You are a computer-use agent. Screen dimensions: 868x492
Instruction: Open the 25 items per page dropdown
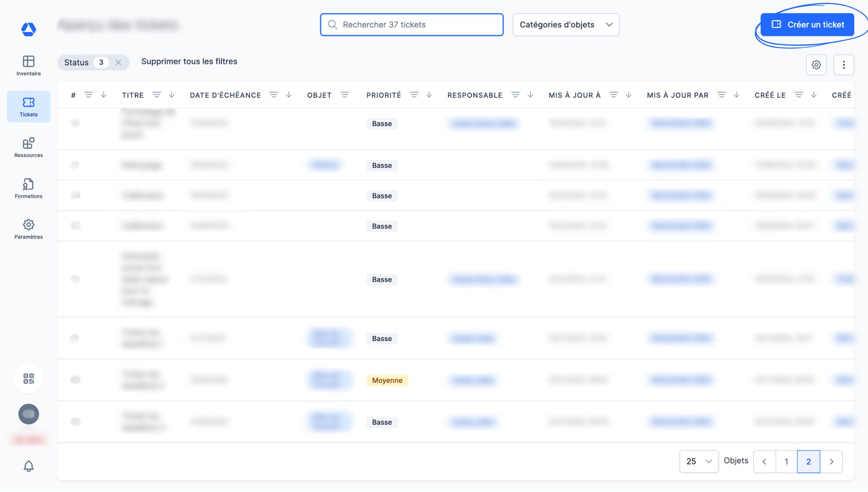[698, 461]
